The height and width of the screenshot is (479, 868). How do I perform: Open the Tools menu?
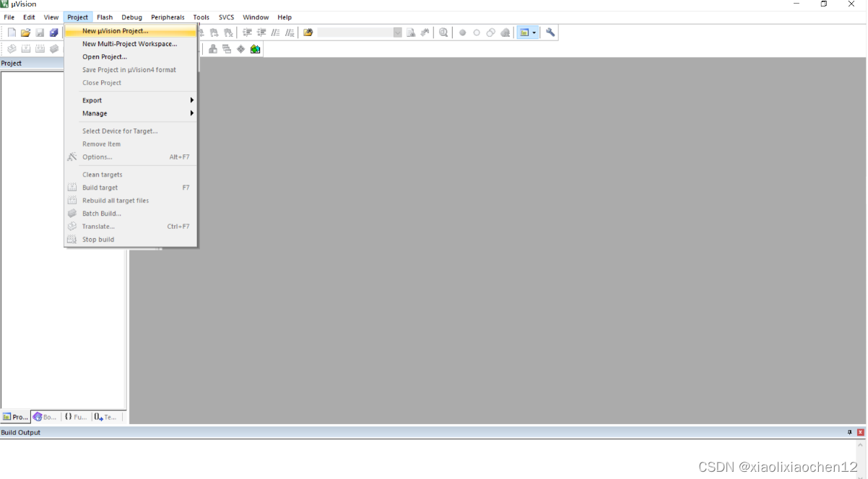click(x=201, y=17)
